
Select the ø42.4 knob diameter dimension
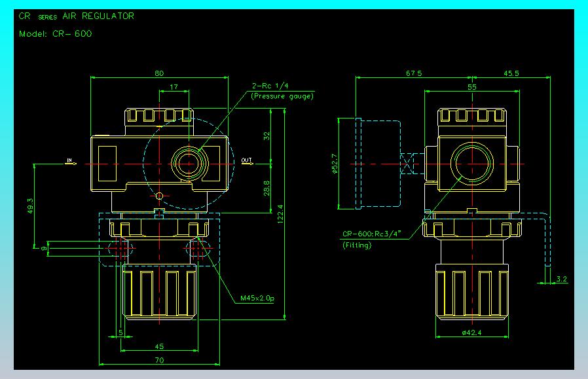click(x=471, y=332)
